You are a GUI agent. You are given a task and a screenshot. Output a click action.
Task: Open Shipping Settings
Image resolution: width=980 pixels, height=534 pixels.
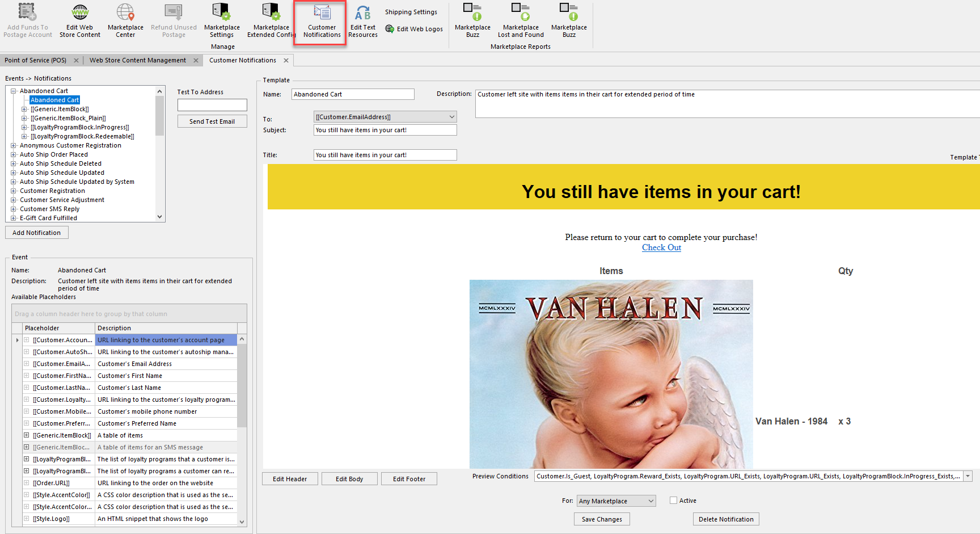click(x=411, y=12)
